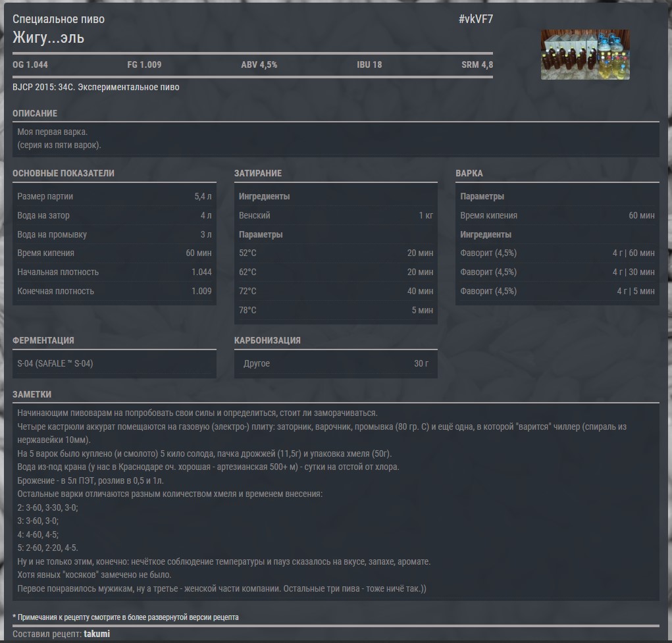This screenshot has height=643, width=672.
Task: Click the Фаворит hop with 4 г | 30 мин
Action: tap(557, 272)
